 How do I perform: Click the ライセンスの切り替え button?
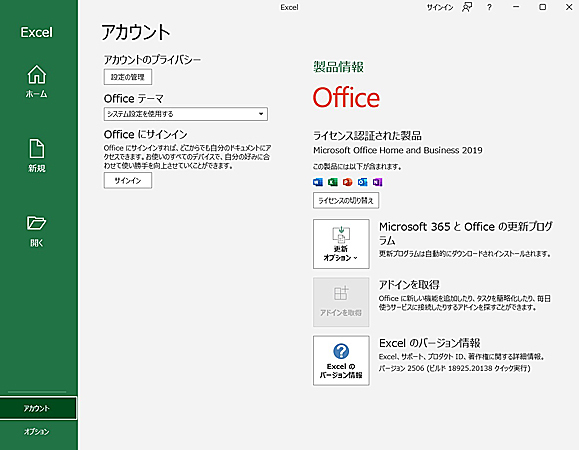coord(346,200)
